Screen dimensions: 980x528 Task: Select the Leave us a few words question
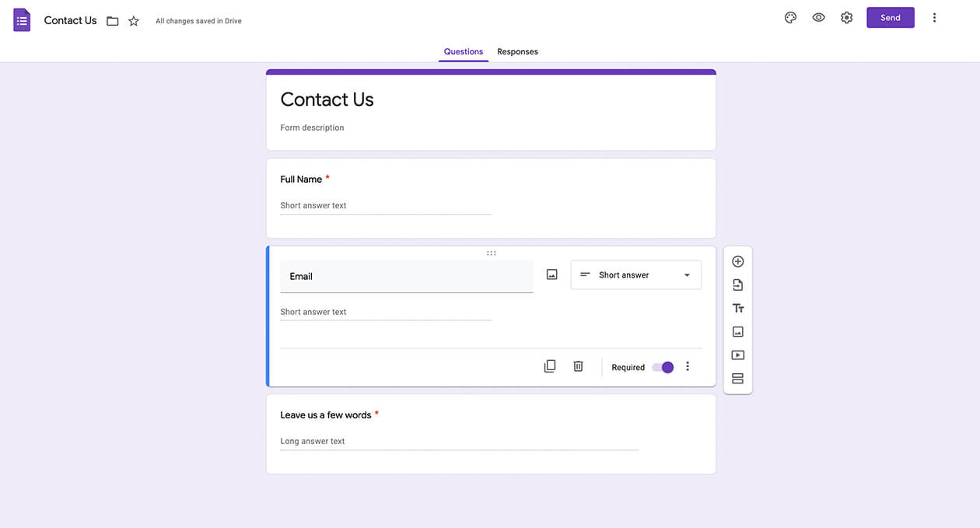(x=491, y=434)
